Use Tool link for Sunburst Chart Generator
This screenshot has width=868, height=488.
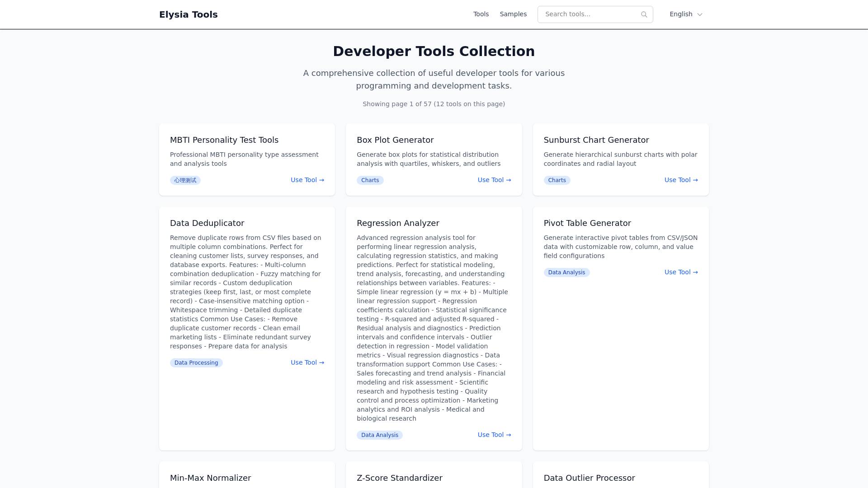[x=681, y=180]
